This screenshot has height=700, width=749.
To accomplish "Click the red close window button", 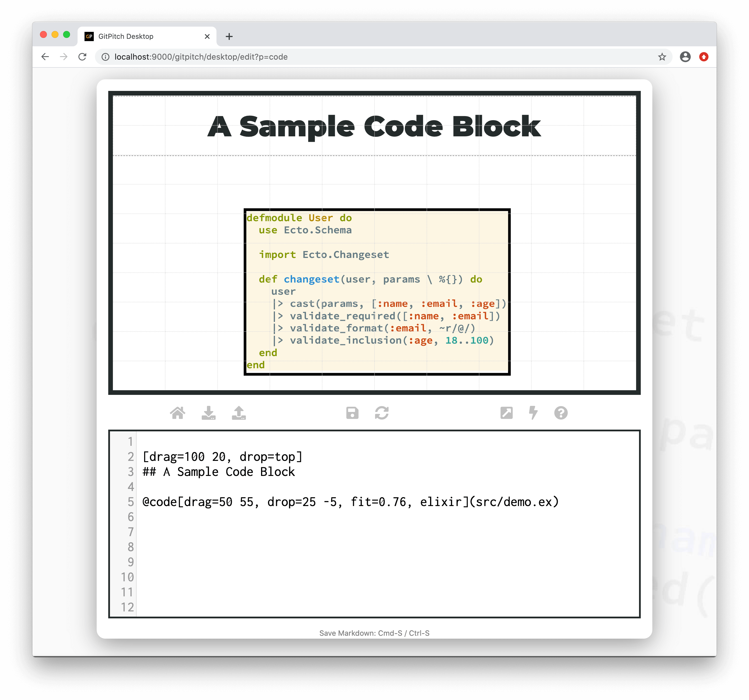I will coord(43,35).
